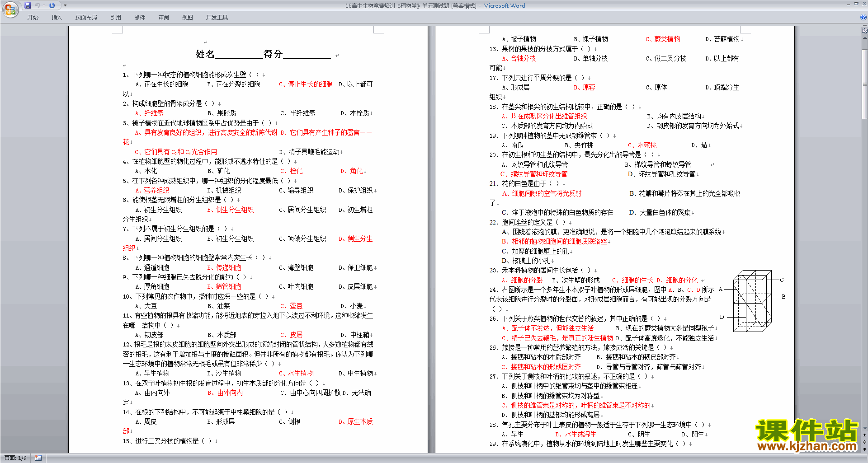Image resolution: width=868 pixels, height=463 pixels.
Task: Click option A、南瓜 in question 19
Action: pyautogui.click(x=513, y=145)
